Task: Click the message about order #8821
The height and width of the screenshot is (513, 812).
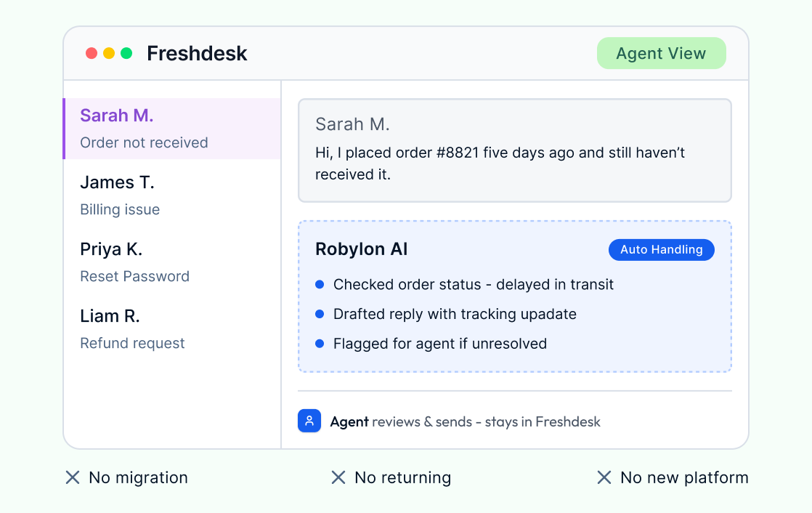Action: tap(500, 163)
